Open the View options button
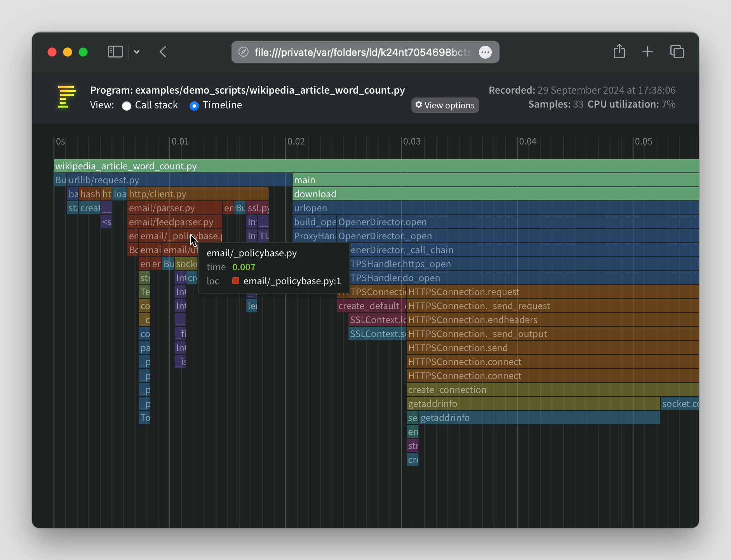 (x=445, y=105)
